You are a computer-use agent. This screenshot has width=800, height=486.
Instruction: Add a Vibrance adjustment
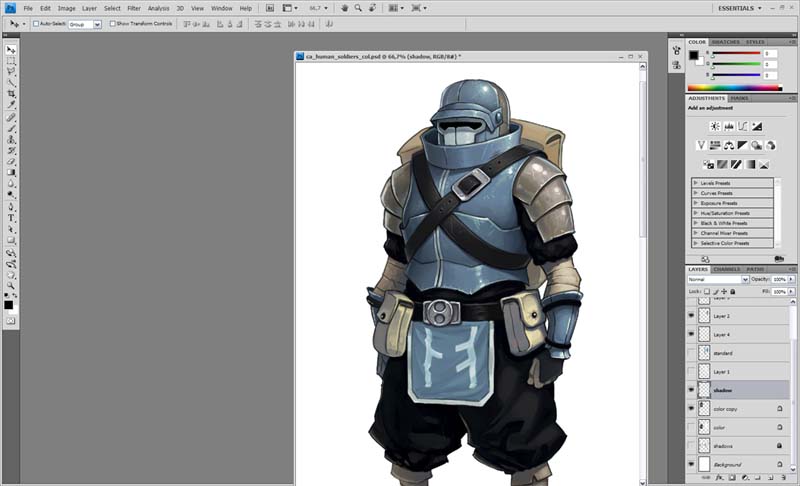point(701,146)
